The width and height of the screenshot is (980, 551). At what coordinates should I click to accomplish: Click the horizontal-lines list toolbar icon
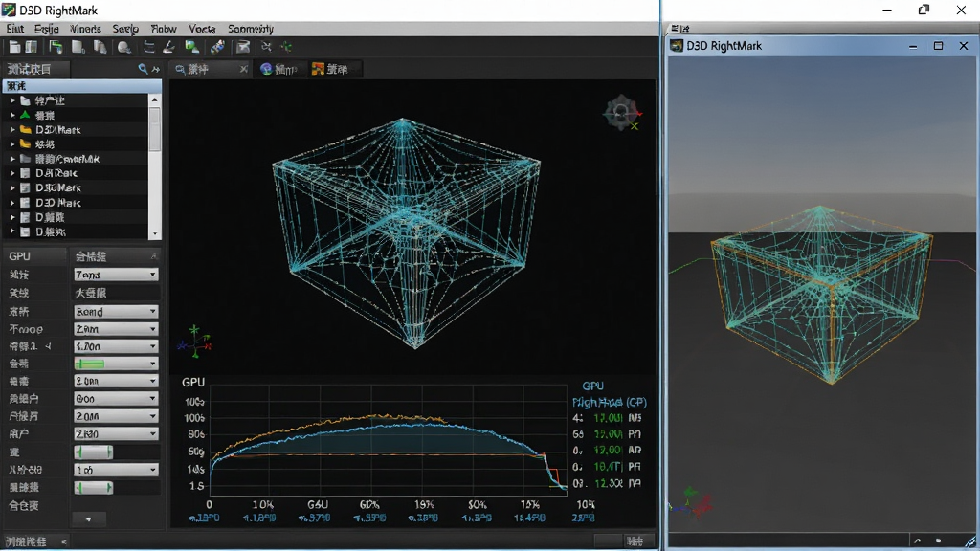(x=148, y=47)
